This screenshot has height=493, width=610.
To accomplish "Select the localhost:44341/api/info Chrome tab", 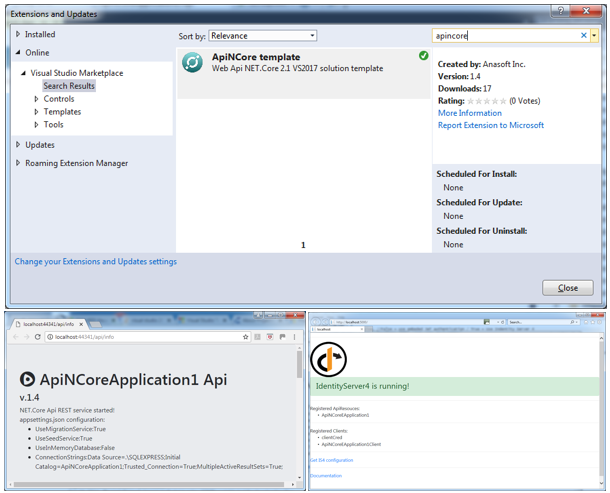I will [49, 324].
